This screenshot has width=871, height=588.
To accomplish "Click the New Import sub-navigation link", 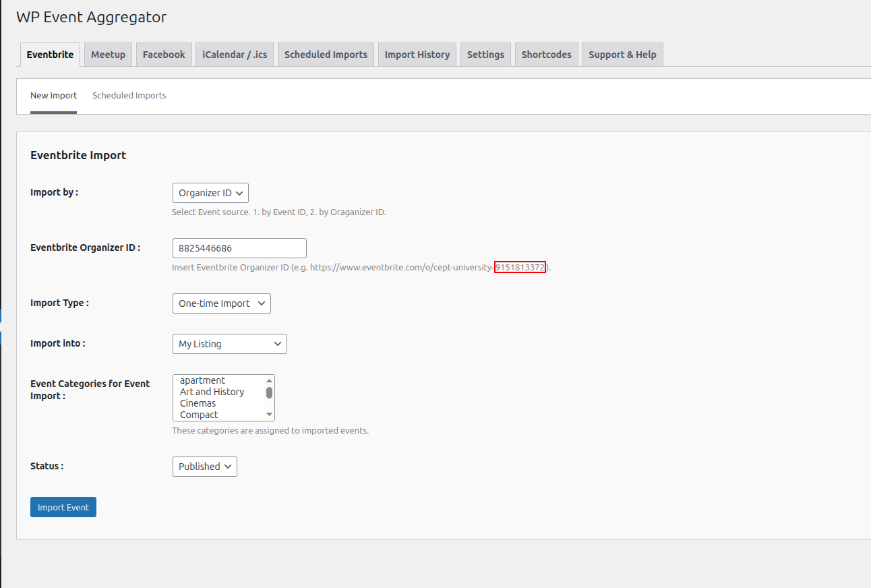I will (x=53, y=96).
